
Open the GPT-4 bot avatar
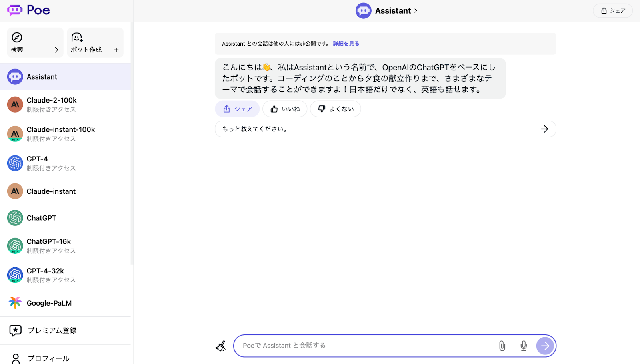[15, 163]
